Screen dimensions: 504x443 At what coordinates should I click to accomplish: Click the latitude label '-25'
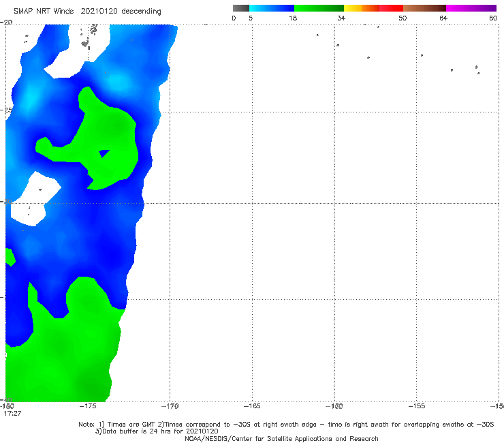pyautogui.click(x=6, y=110)
